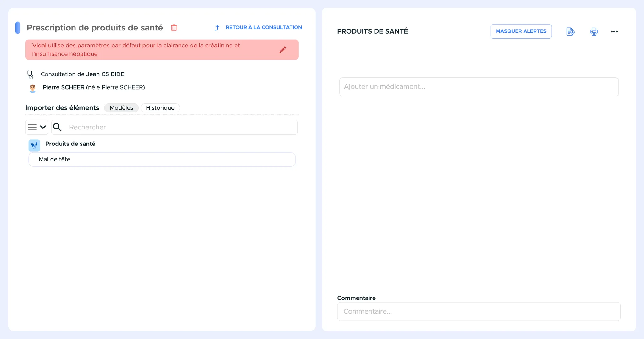
Task: Click the Importer des éléments heading
Action: pos(62,108)
